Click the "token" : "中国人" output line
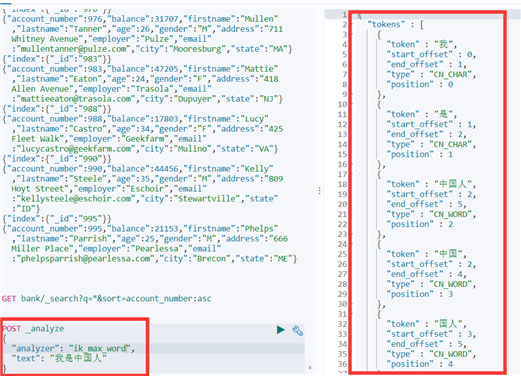This screenshot has width=521, height=376. [431, 184]
